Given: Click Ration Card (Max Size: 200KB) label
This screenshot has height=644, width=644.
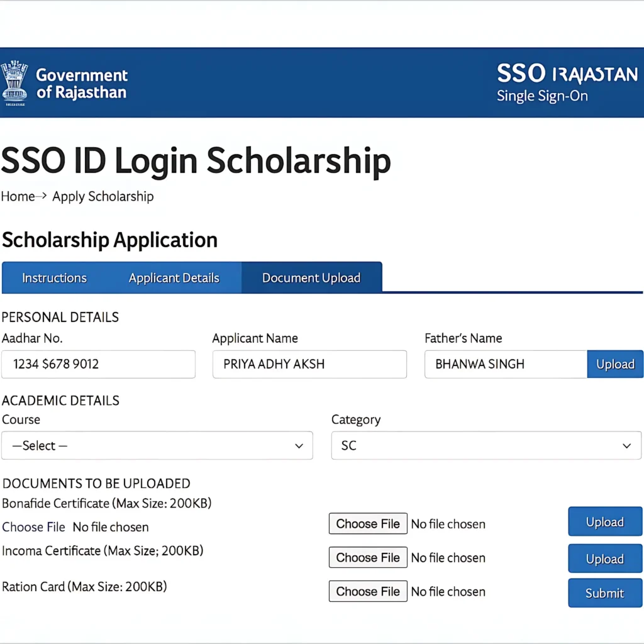Looking at the screenshot, I should pos(85,587).
